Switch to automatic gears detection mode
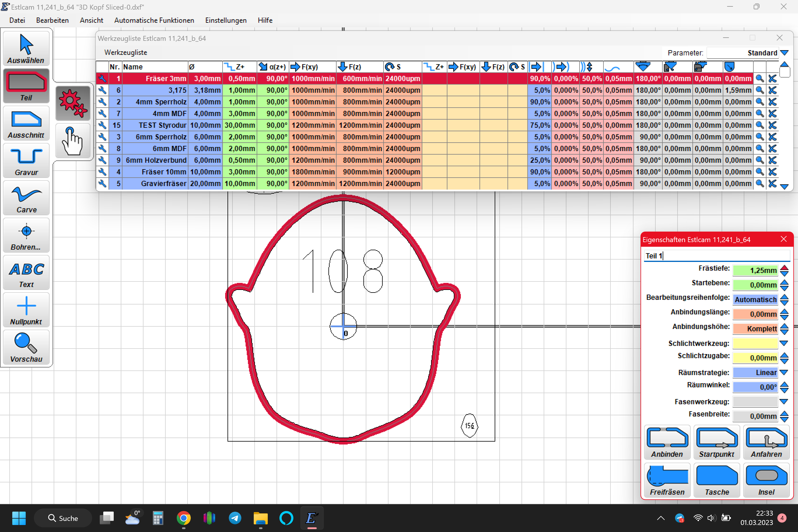The height and width of the screenshot is (532, 798). [73, 103]
